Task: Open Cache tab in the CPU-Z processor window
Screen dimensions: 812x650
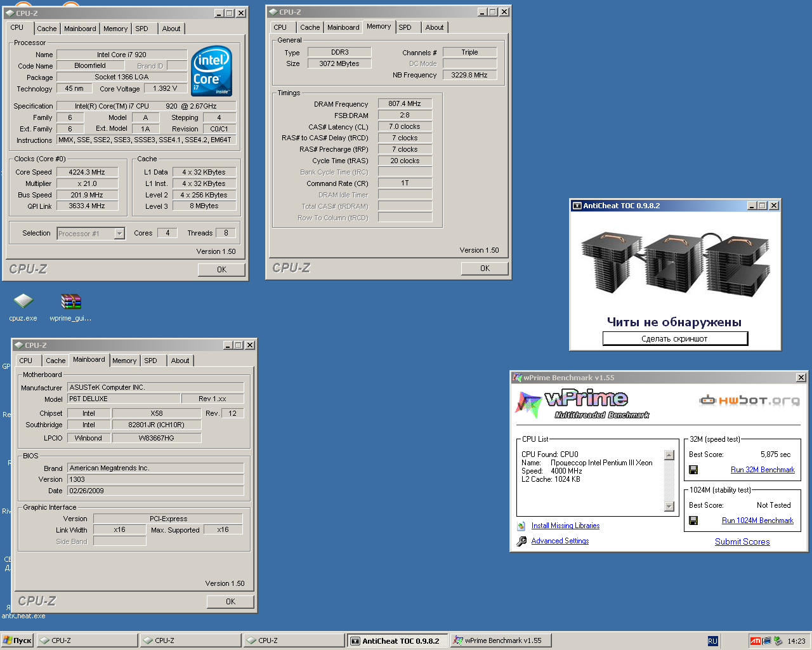Action: [46, 29]
